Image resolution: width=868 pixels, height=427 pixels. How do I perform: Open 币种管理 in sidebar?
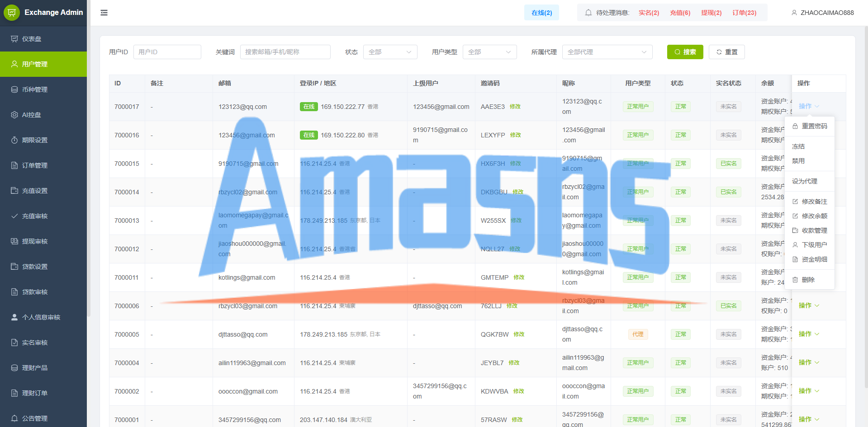[x=43, y=89]
